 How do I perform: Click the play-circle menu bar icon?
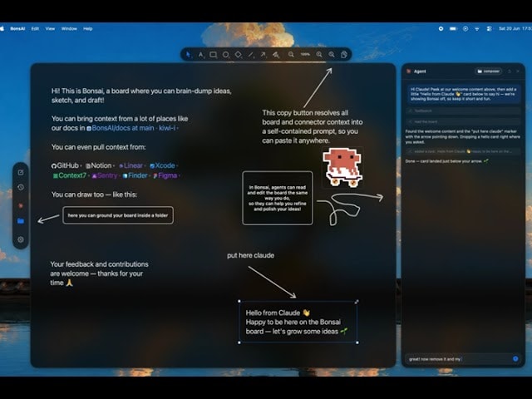pos(465,28)
